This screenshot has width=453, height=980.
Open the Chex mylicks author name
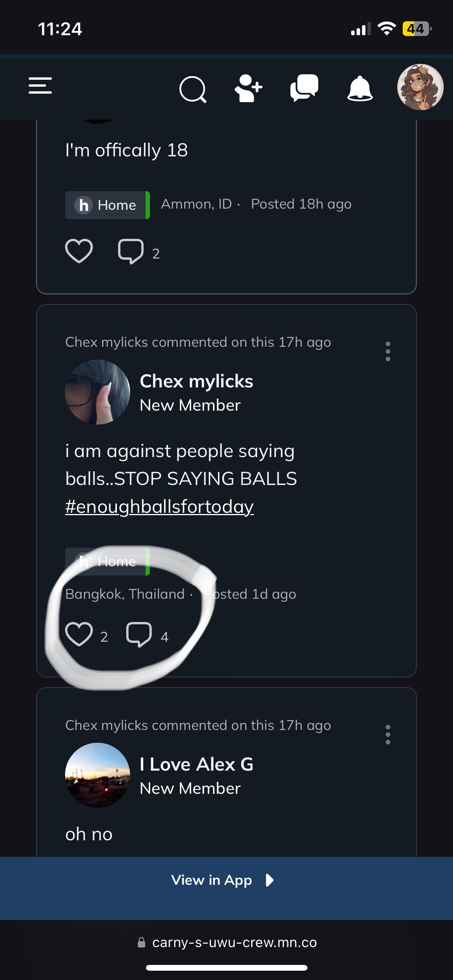[196, 381]
